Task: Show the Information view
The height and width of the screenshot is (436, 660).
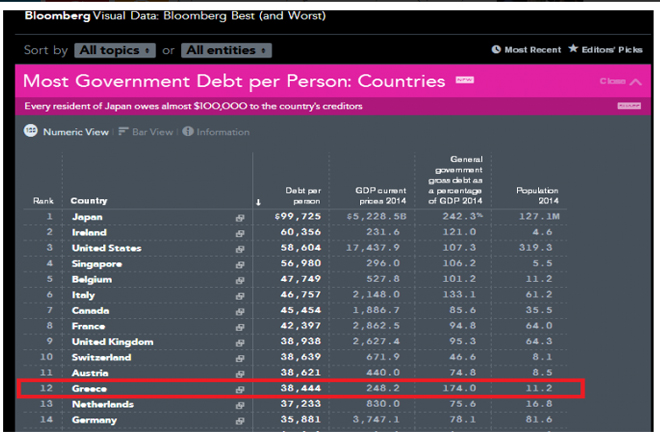Action: point(187,131)
